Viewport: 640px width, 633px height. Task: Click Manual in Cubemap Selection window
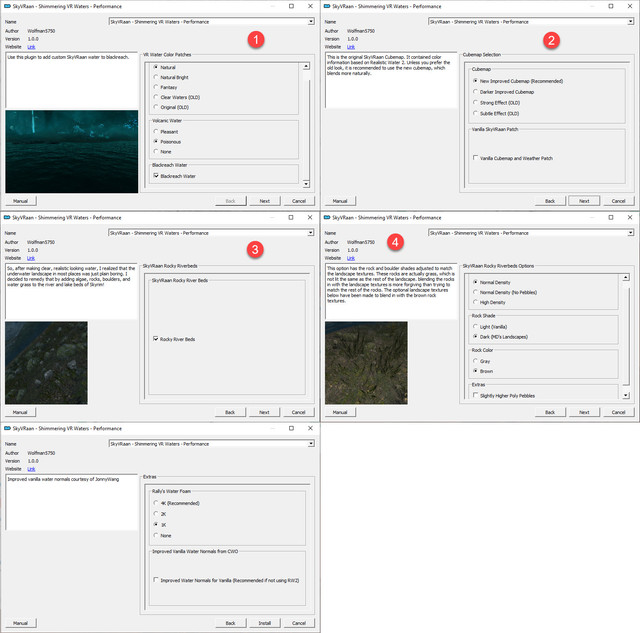[x=340, y=201]
